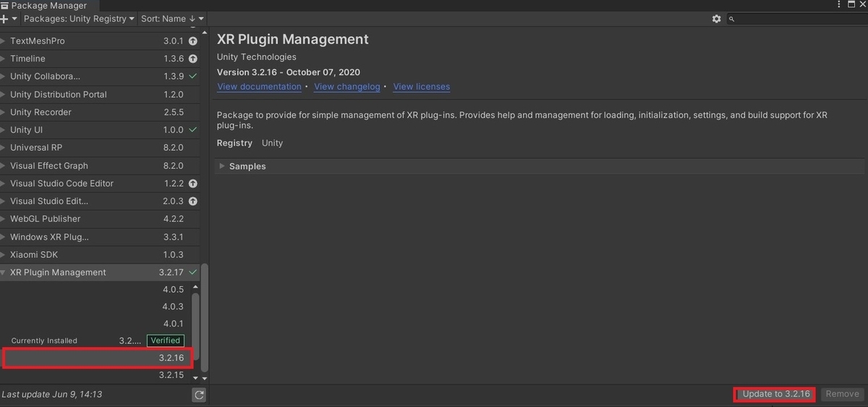868x407 pixels.
Task: Click the Unity Collaborate installed checkmark
Action: pyautogui.click(x=193, y=77)
